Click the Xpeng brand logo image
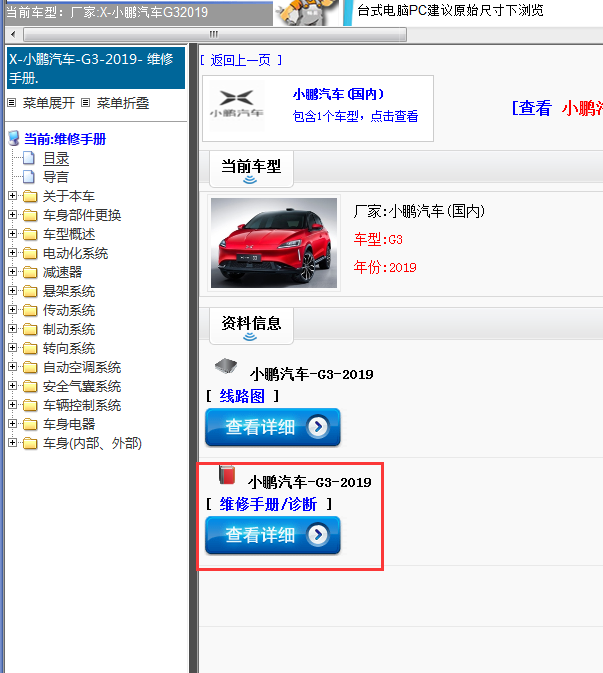 236,106
